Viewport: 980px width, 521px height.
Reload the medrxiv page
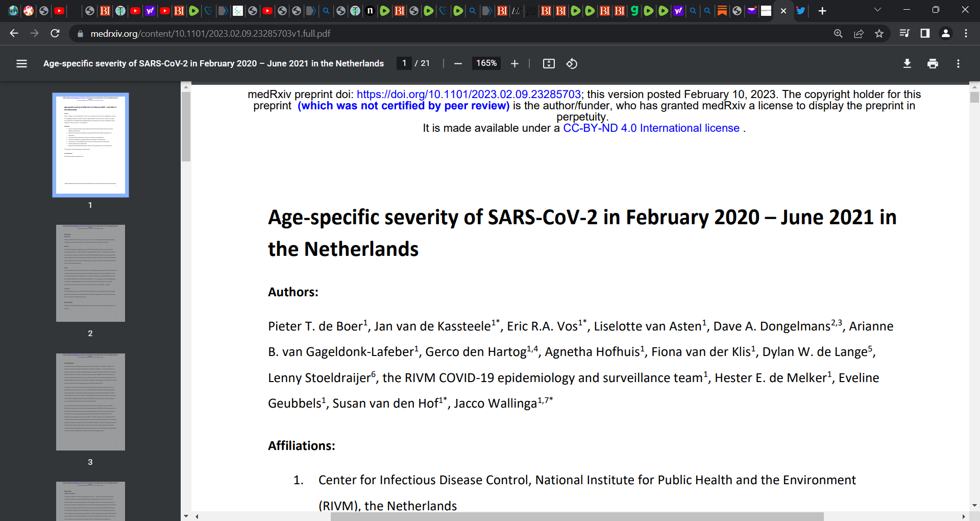(55, 33)
